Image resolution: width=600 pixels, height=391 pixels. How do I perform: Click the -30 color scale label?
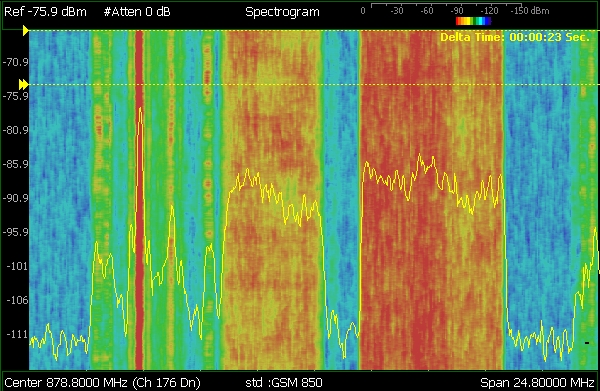[397, 11]
